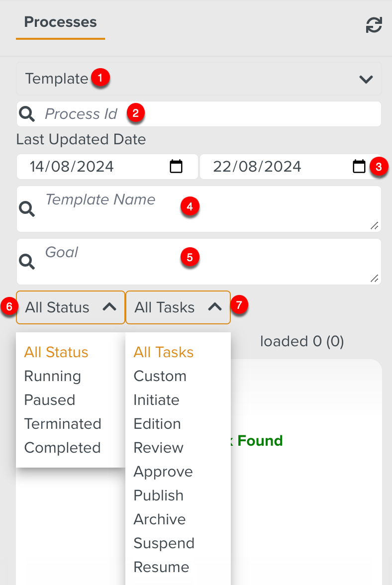Click the 'loaded 0 (0)' text
392x585 pixels.
pos(302,341)
